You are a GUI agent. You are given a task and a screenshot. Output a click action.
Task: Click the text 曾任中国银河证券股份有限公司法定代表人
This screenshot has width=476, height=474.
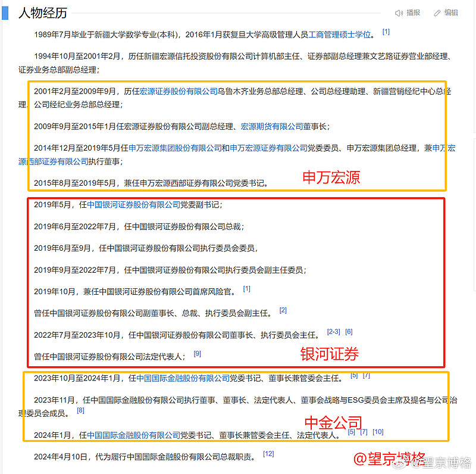click(x=108, y=357)
